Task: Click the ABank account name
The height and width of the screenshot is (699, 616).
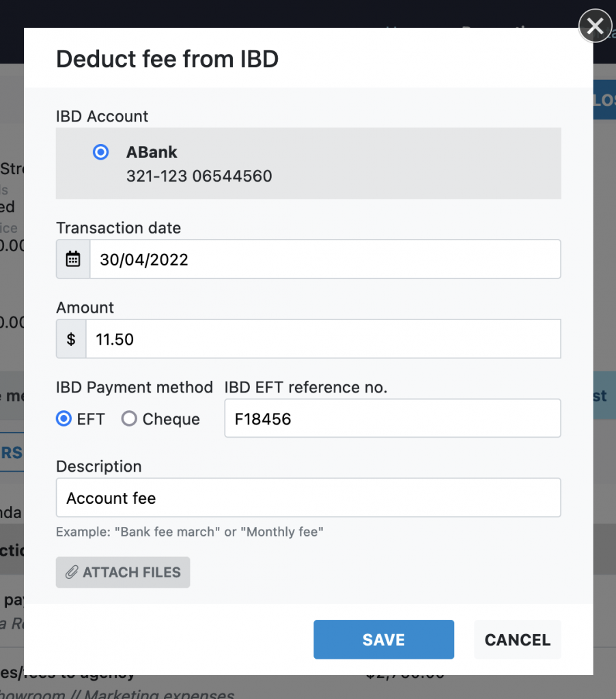Action: (x=152, y=152)
